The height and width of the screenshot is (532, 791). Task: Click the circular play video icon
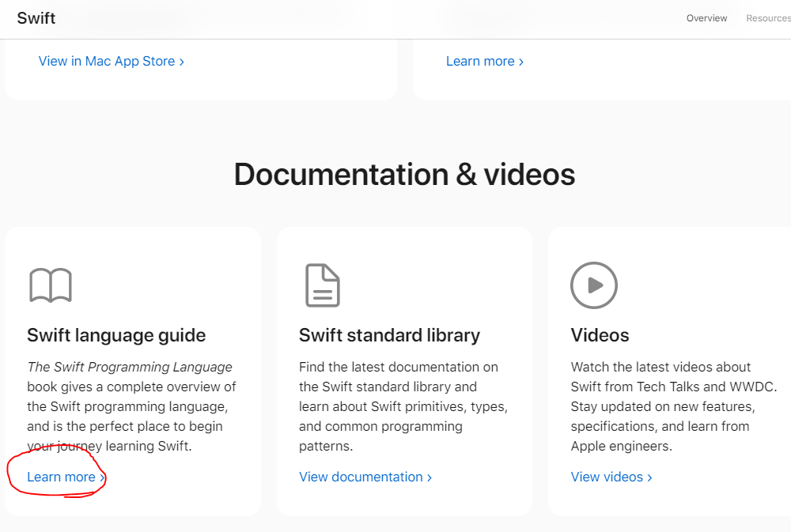(594, 285)
